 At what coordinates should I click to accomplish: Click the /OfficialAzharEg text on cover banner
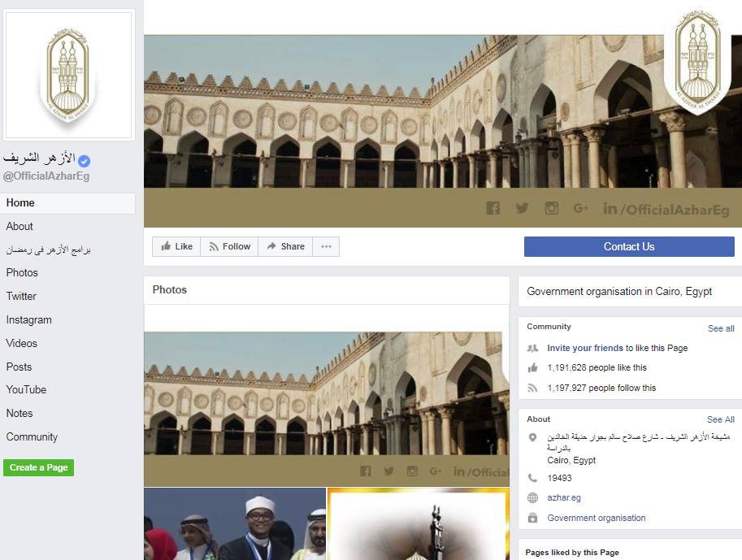pos(675,210)
